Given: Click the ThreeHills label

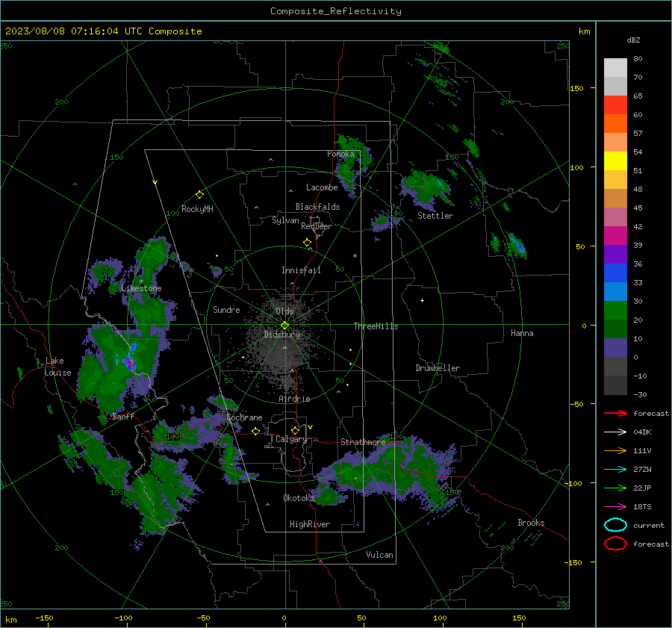Looking at the screenshot, I should coord(376,326).
